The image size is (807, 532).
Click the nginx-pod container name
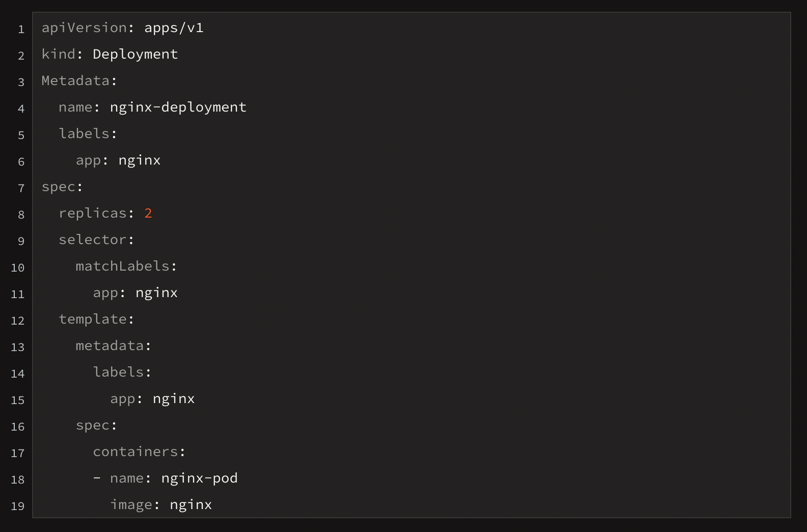[x=200, y=478]
